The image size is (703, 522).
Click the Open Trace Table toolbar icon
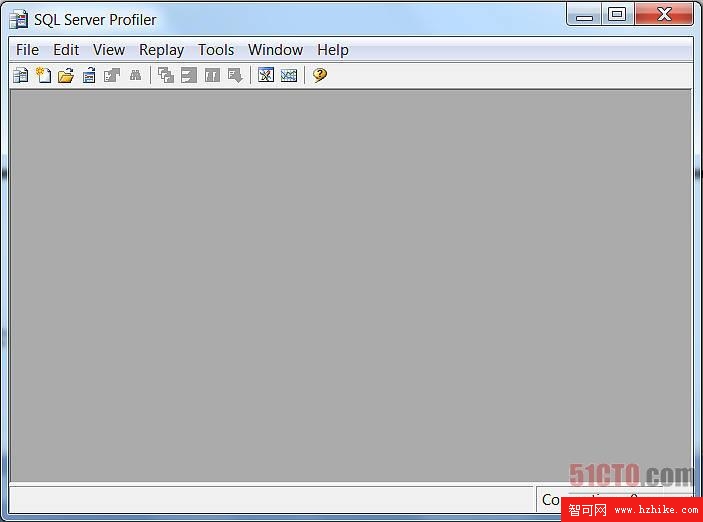point(89,75)
